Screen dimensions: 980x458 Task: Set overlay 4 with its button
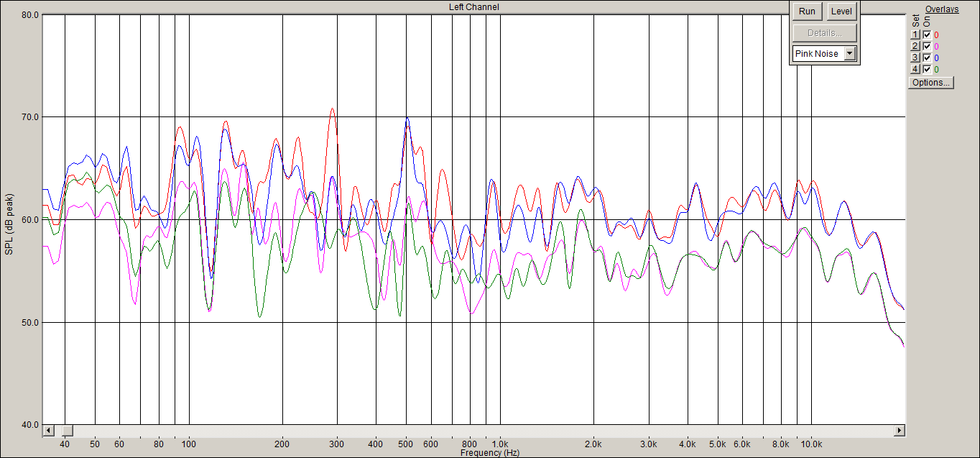pyautogui.click(x=915, y=69)
